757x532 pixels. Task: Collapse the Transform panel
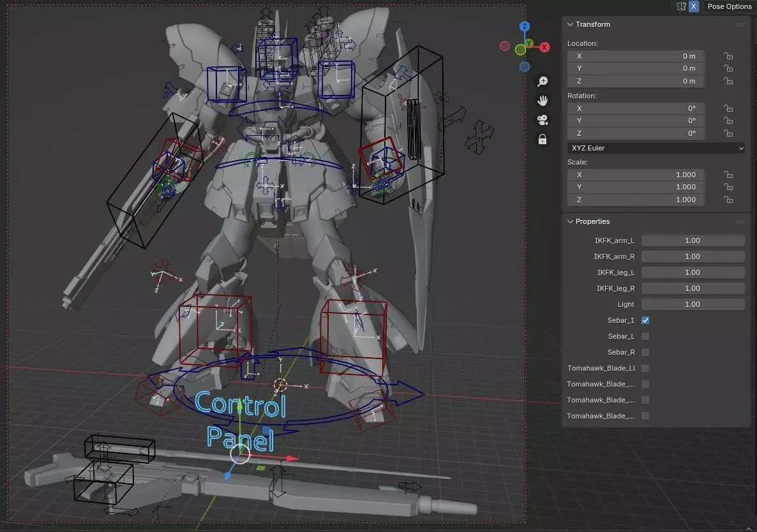pos(570,24)
